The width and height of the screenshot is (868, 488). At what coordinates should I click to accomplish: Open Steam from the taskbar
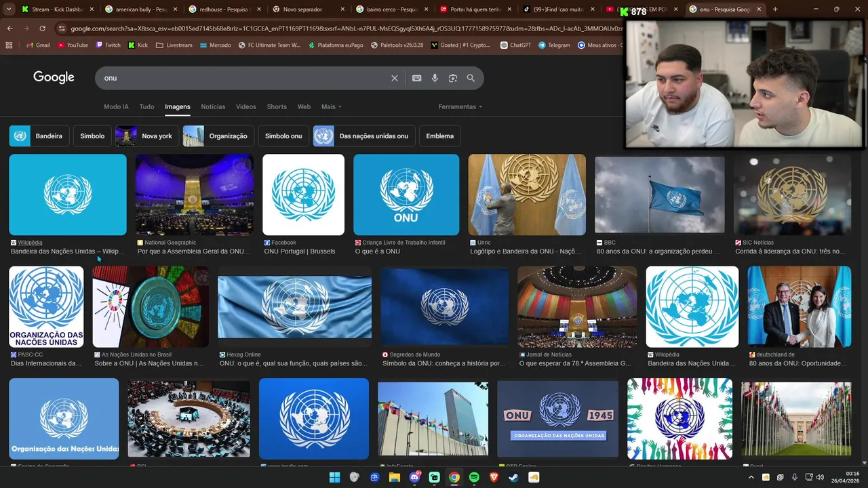[514, 477]
